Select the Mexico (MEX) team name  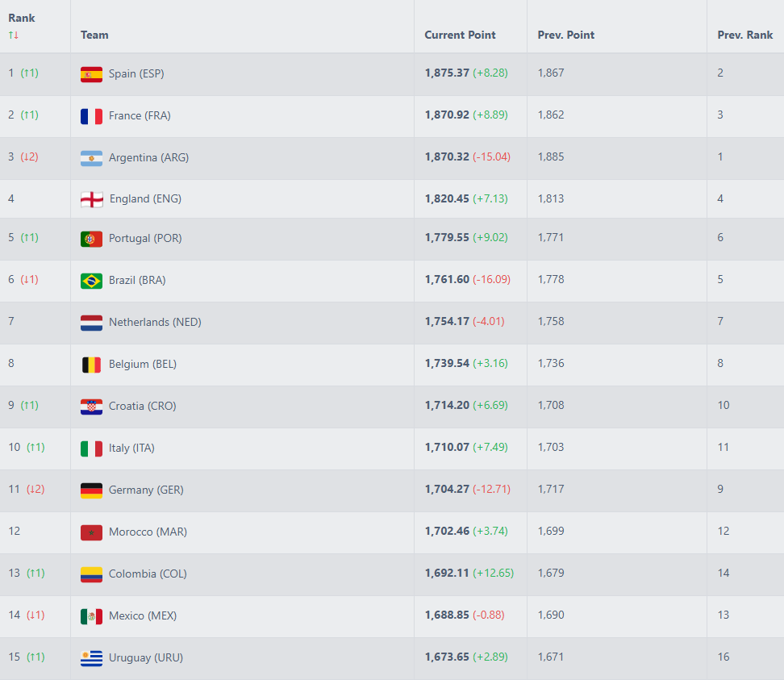(142, 615)
